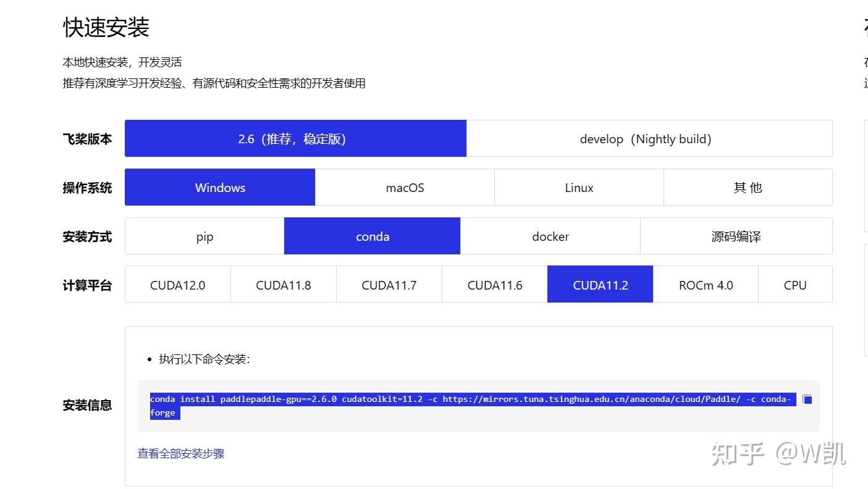Viewport: 868px width, 489px height.
Task: Choose macOS operating system
Action: point(405,187)
